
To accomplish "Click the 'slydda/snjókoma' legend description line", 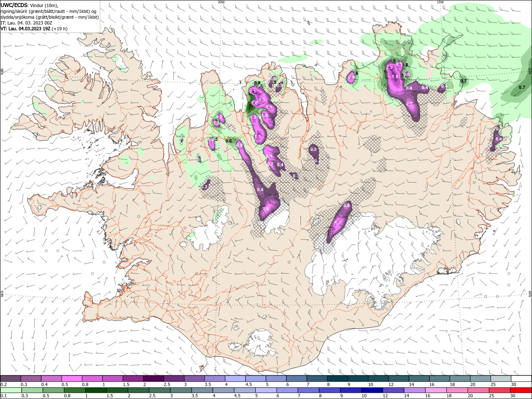I will (x=49, y=17).
